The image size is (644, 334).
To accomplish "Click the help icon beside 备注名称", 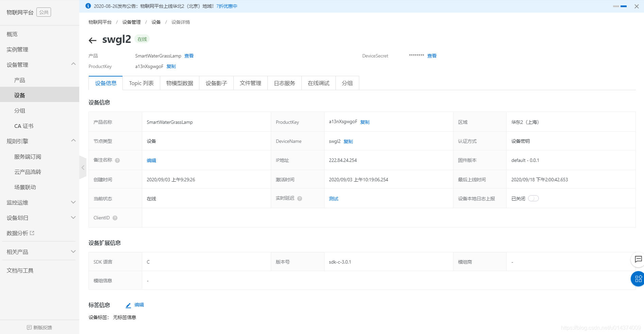I will pos(117,161).
